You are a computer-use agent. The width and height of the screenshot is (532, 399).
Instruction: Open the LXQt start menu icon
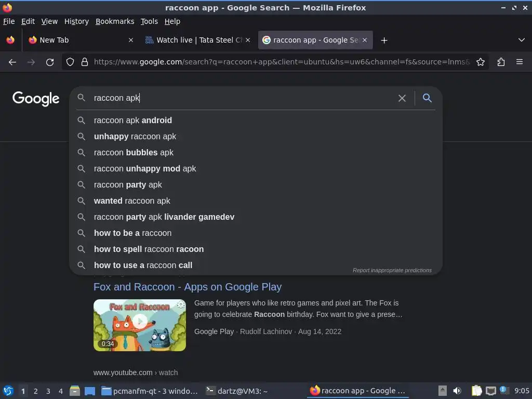click(8, 391)
